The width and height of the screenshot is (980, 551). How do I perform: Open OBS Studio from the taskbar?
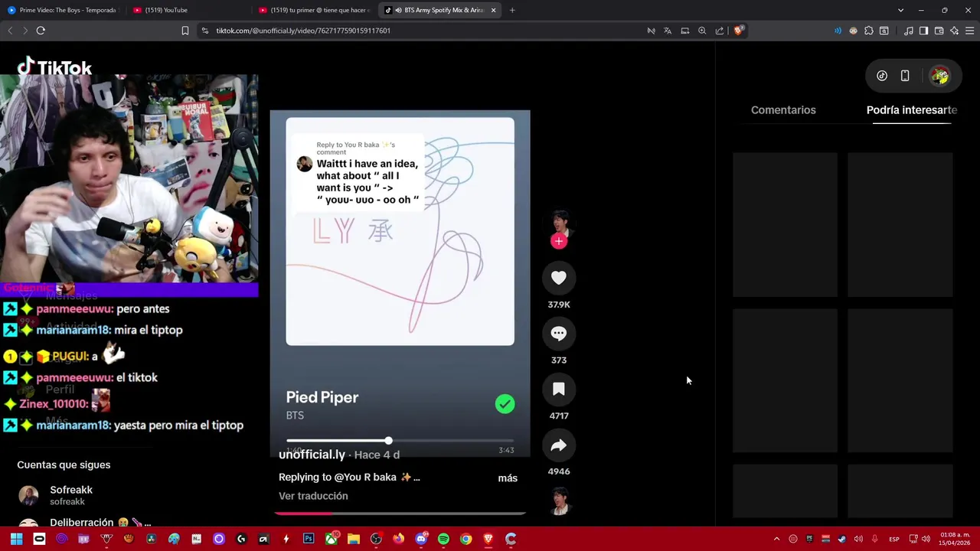pyautogui.click(x=376, y=539)
